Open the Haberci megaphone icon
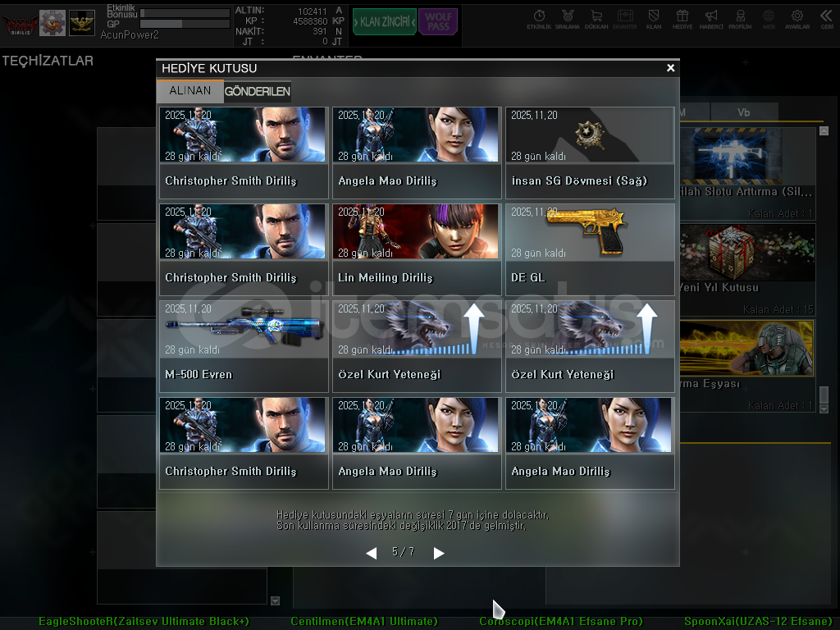 pyautogui.click(x=711, y=18)
